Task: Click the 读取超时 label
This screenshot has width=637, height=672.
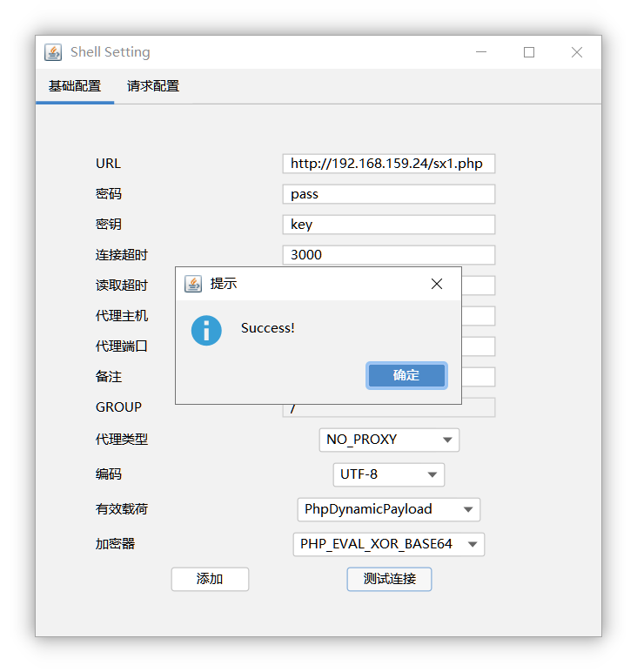Action: click(122, 286)
